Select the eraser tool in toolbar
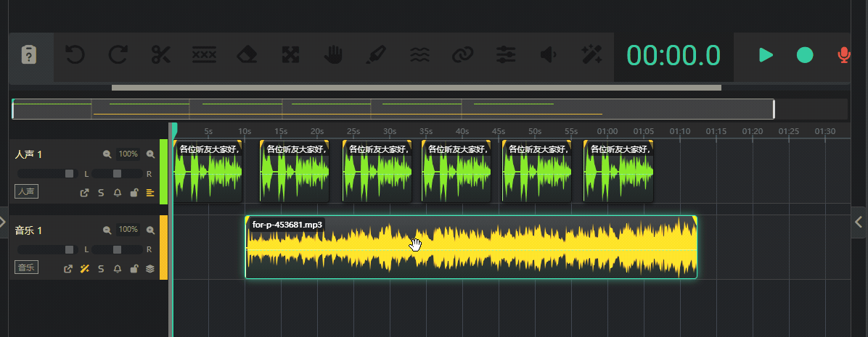The image size is (868, 337). point(247,55)
